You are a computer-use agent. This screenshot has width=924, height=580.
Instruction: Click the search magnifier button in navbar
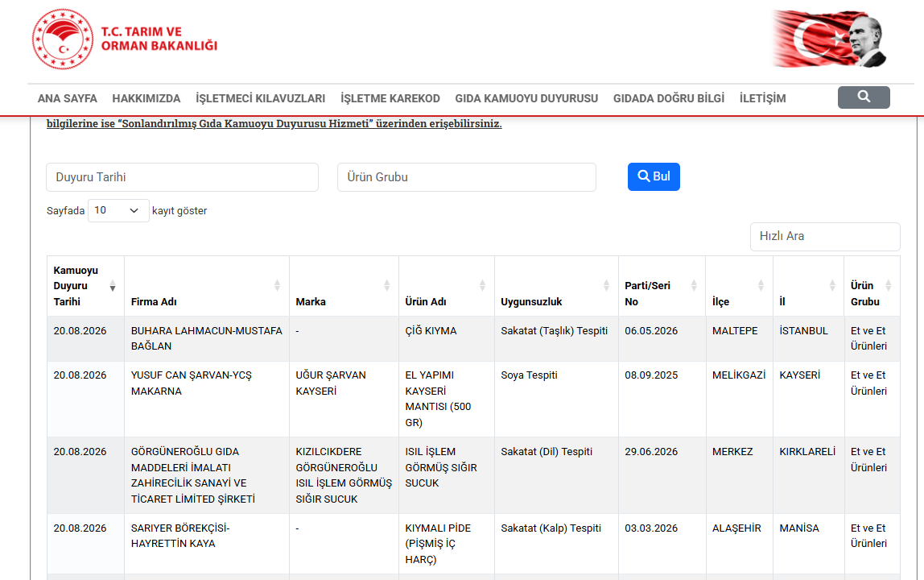click(864, 97)
